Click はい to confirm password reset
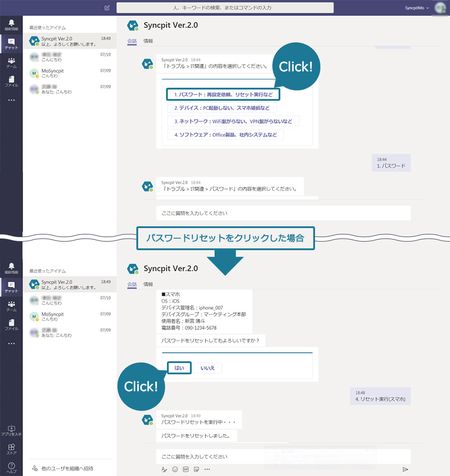The height and width of the screenshot is (476, 450). (179, 368)
